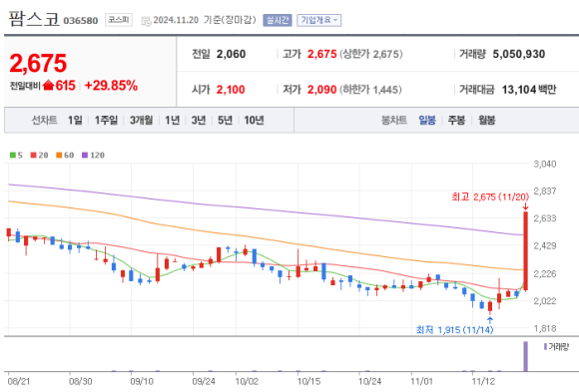579x392 pixels.
Task: Click the 상한가 2,675 text
Action: tap(370, 54)
